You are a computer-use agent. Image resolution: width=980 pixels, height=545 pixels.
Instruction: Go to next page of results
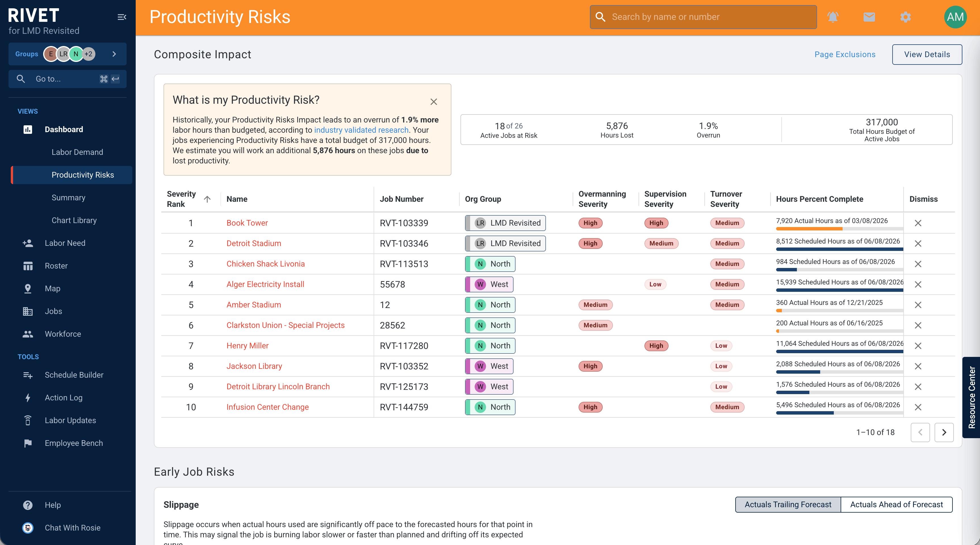click(944, 432)
